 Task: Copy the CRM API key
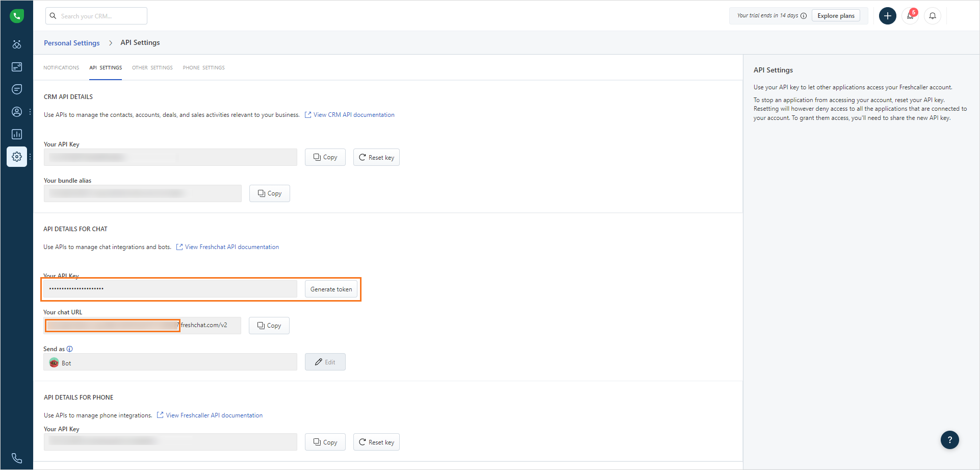pos(325,157)
